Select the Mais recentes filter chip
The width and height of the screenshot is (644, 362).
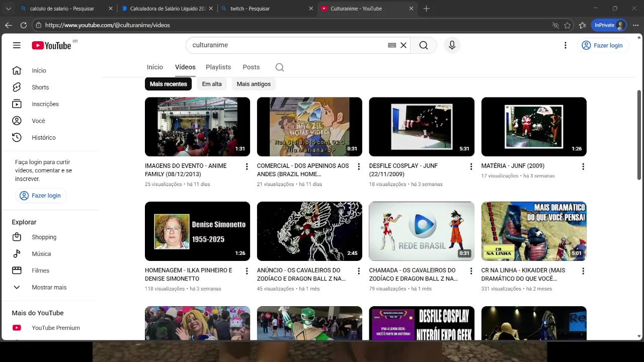pos(168,84)
